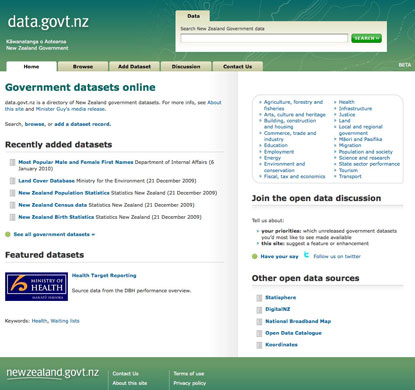
Task: Open New Zealand Census data dataset
Action: (x=53, y=205)
